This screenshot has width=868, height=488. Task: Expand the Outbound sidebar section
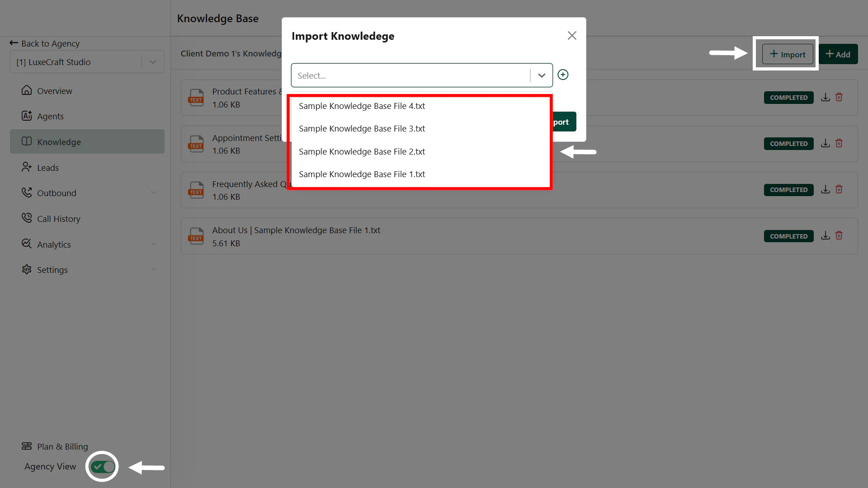coord(154,192)
